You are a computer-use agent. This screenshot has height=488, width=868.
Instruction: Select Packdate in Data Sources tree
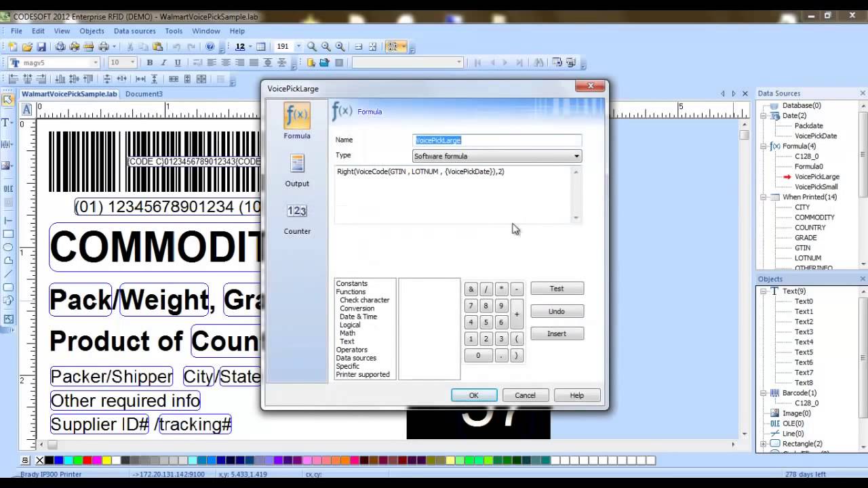[809, 126]
